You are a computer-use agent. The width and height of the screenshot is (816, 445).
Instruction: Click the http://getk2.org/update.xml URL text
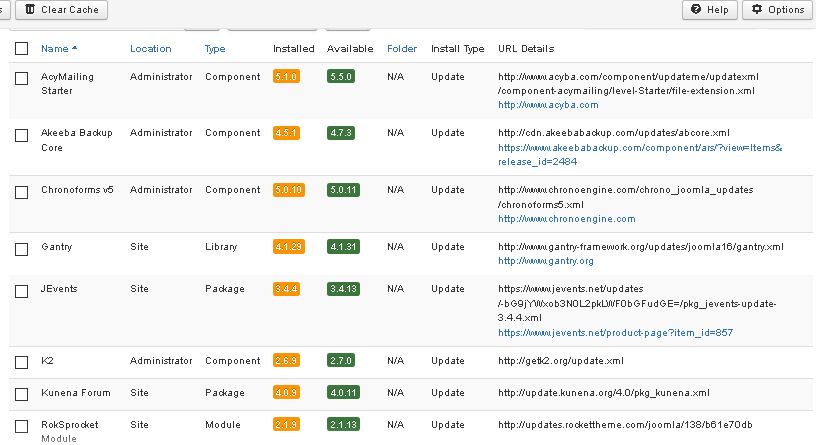pos(560,360)
